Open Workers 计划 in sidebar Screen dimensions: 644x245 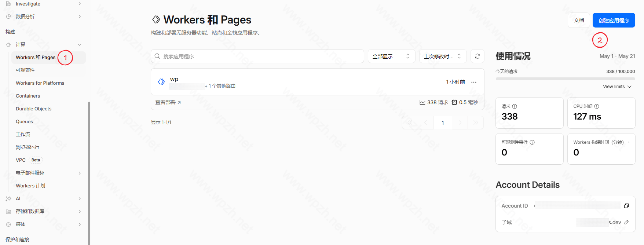30,186
